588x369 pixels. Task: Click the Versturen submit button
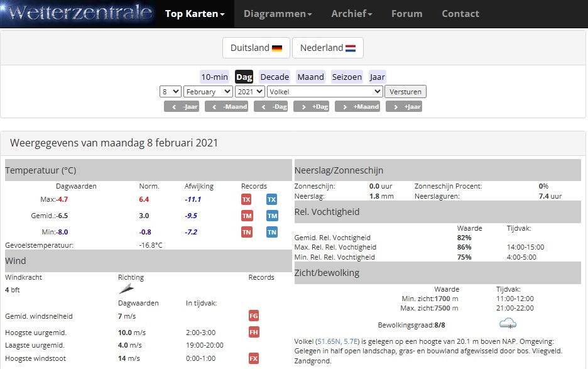pos(405,92)
